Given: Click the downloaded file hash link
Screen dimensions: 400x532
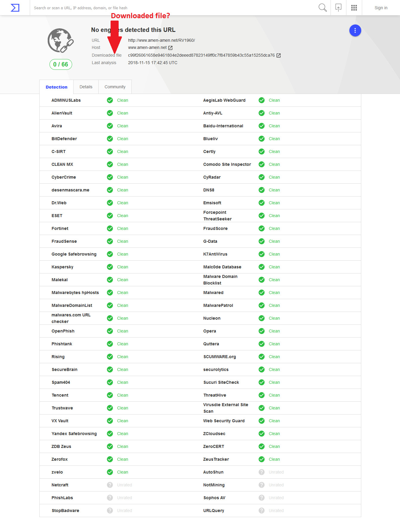Looking at the screenshot, I should click(x=201, y=55).
